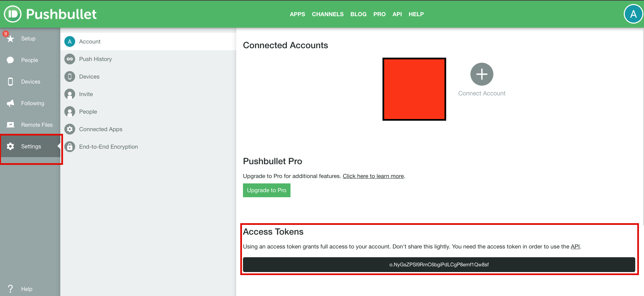Click the Connected Accounts heading
The image size is (644, 296).
click(285, 45)
